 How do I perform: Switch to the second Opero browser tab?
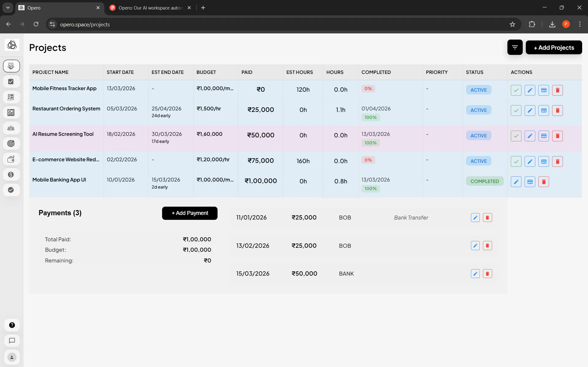150,8
